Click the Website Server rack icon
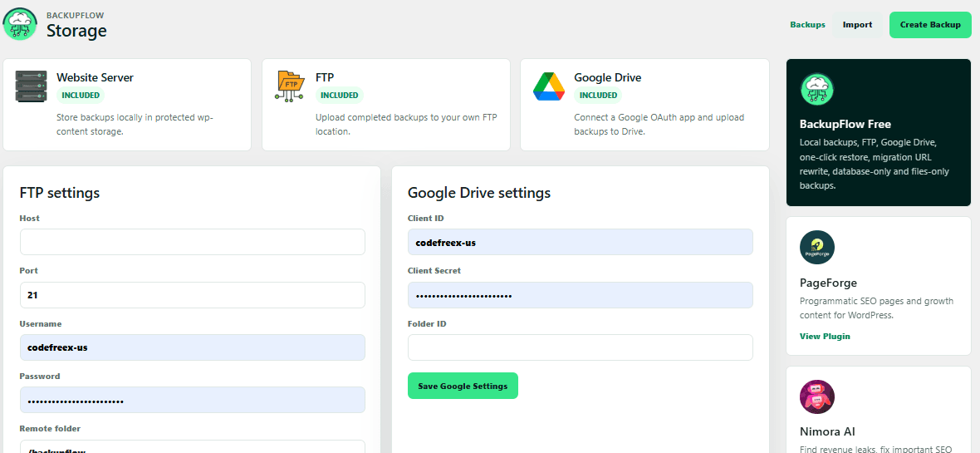 [32, 86]
